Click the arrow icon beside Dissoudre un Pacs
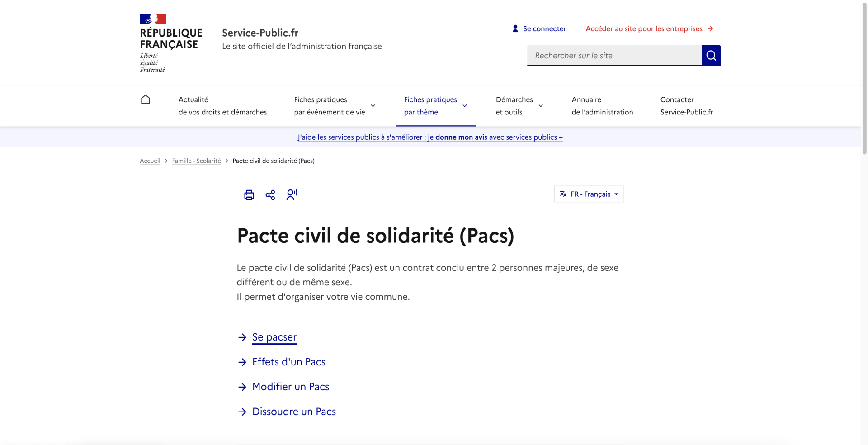The width and height of the screenshot is (868, 445). 242,412
